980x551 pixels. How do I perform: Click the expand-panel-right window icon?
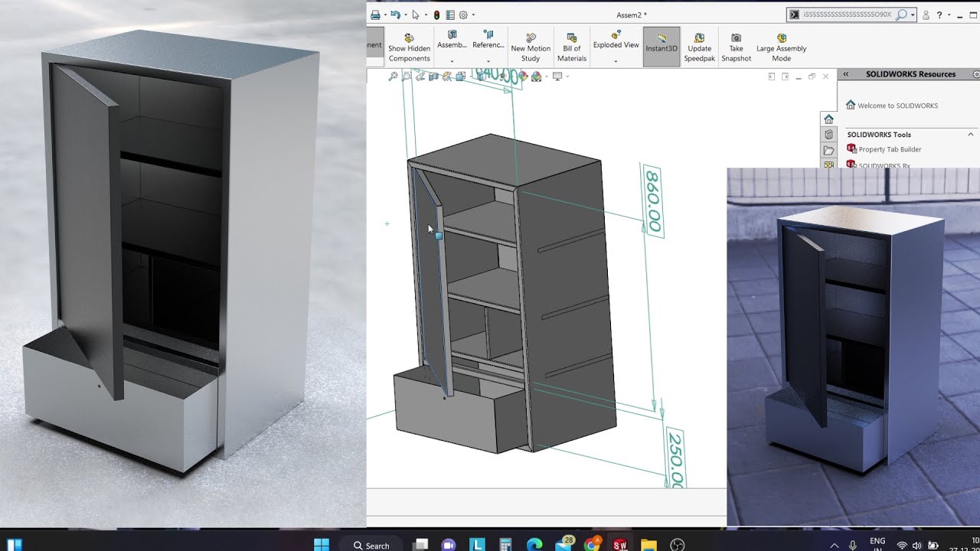click(786, 77)
